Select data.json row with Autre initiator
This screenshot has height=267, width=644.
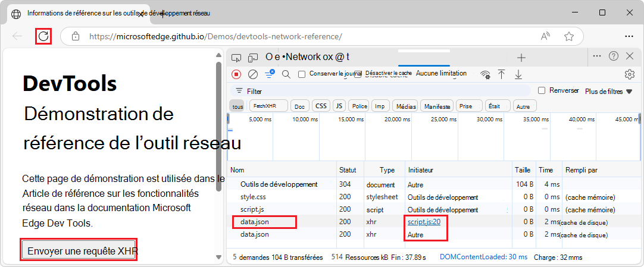[x=434, y=235]
